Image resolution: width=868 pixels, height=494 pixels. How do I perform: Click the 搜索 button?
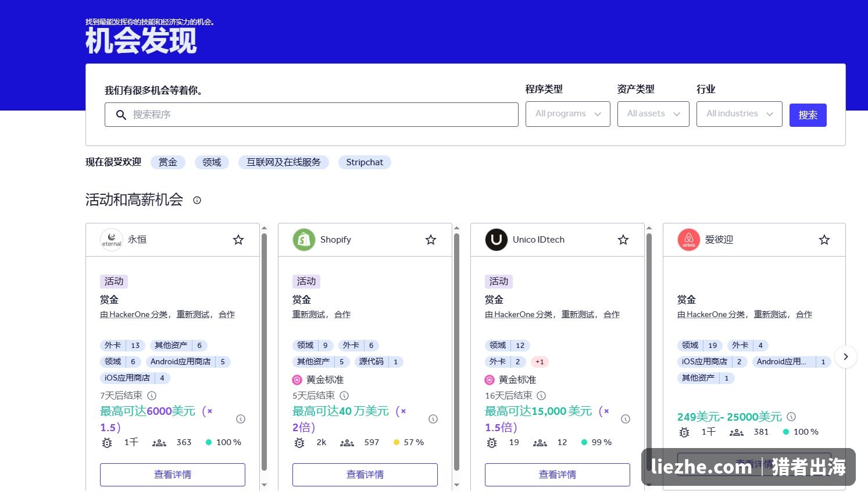[x=808, y=115]
